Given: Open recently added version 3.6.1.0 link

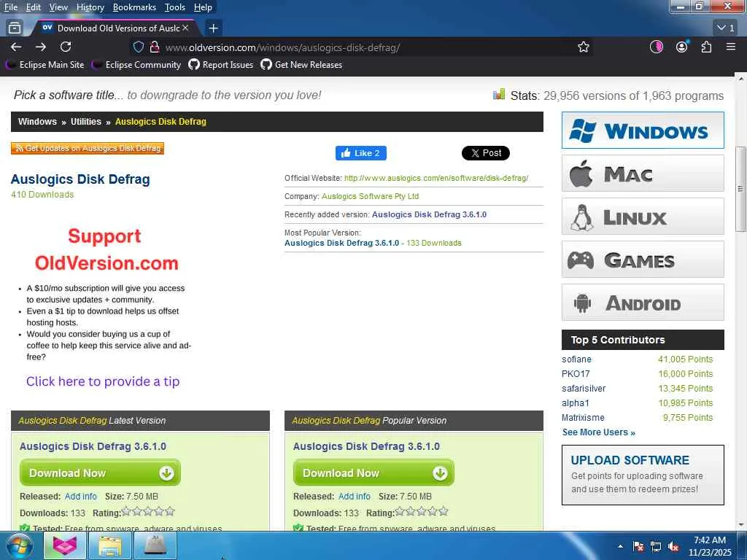Looking at the screenshot, I should click(x=429, y=215).
